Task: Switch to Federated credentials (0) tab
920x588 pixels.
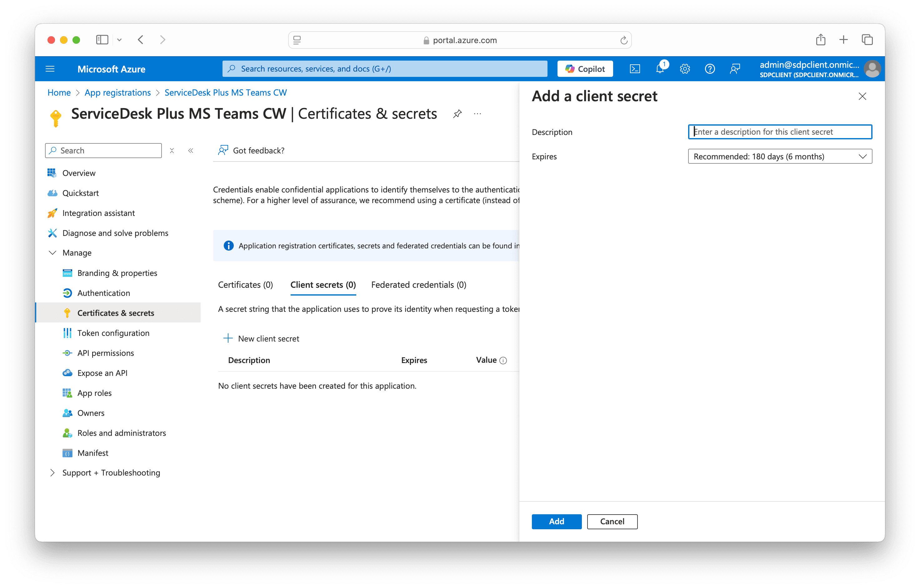Action: 418,285
